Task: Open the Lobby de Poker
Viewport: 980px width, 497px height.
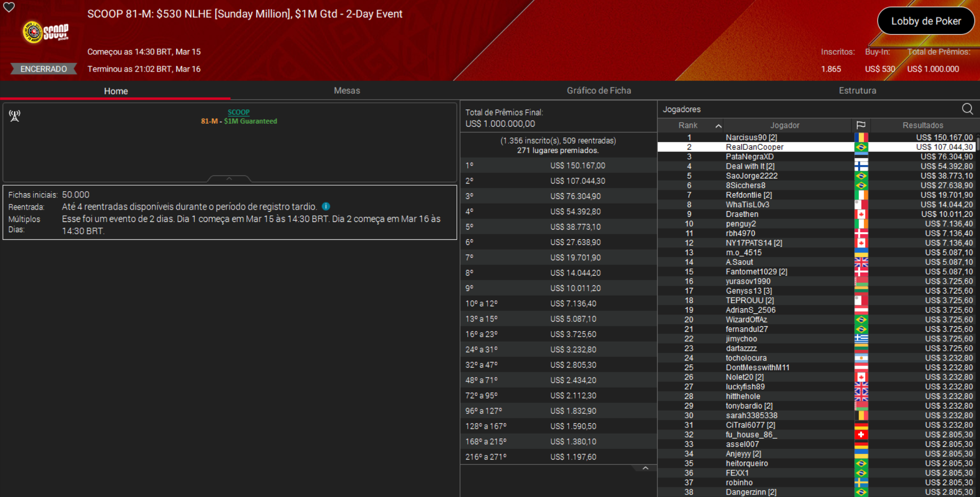Action: click(925, 21)
